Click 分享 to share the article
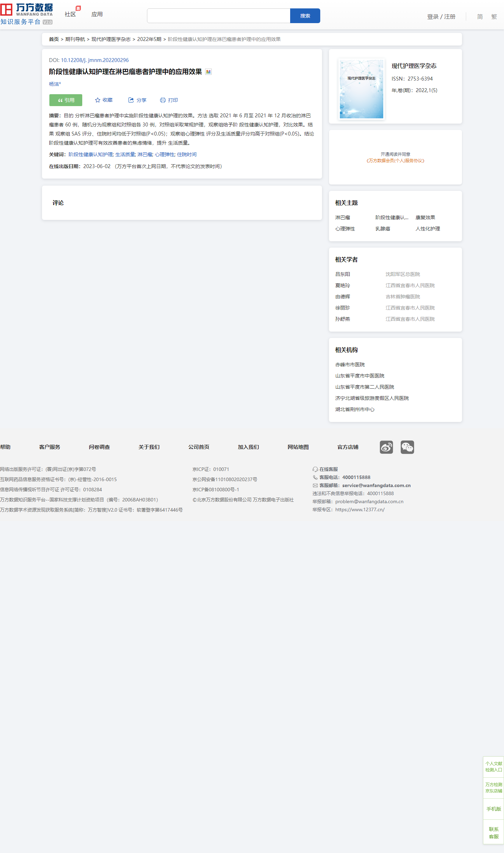504x853 pixels. point(137,100)
